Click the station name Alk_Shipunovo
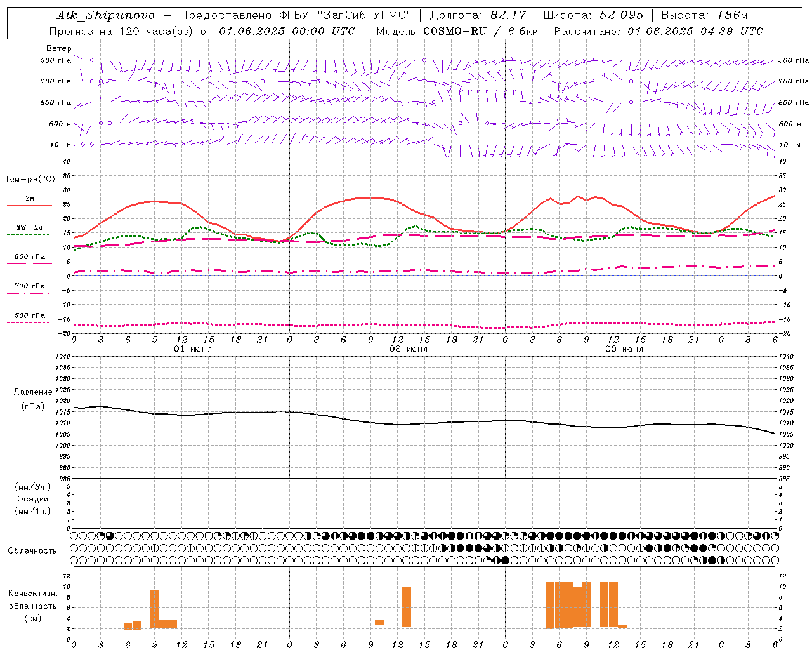This screenshot has height=650, width=812. pos(105,15)
